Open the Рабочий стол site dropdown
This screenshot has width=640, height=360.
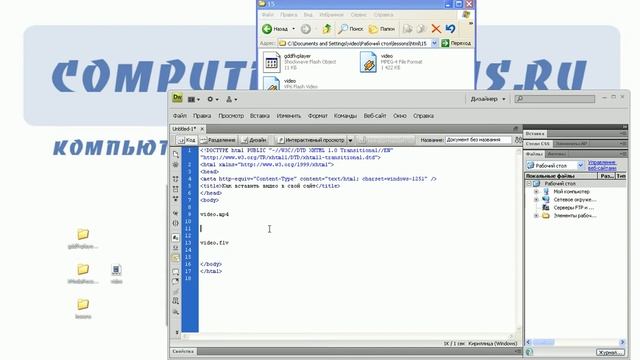point(555,165)
